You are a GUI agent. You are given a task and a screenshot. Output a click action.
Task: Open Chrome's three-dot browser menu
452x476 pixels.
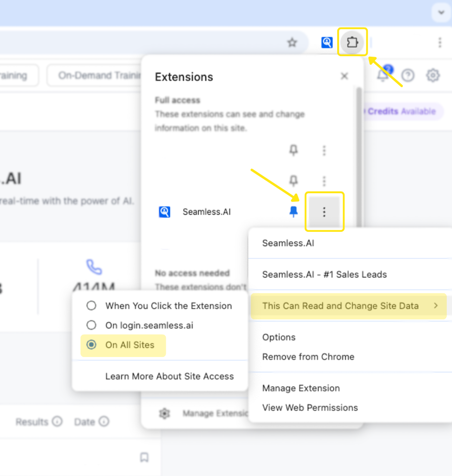(x=439, y=42)
